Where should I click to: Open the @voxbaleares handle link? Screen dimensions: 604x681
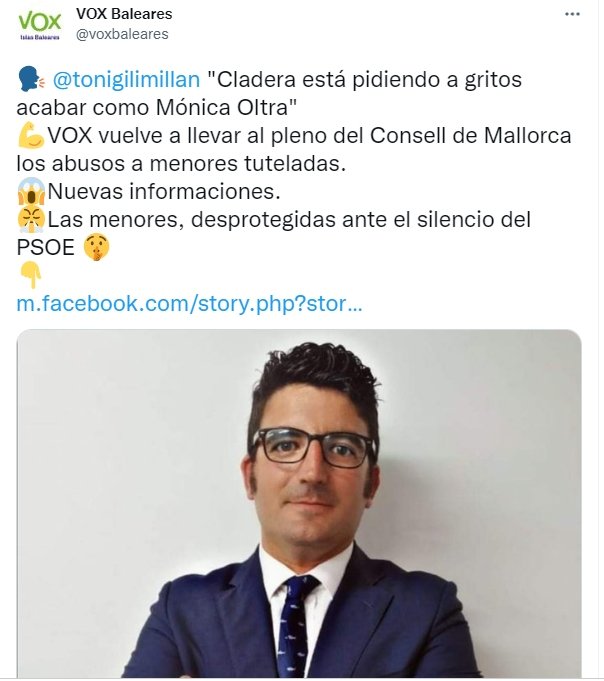[x=122, y=34]
